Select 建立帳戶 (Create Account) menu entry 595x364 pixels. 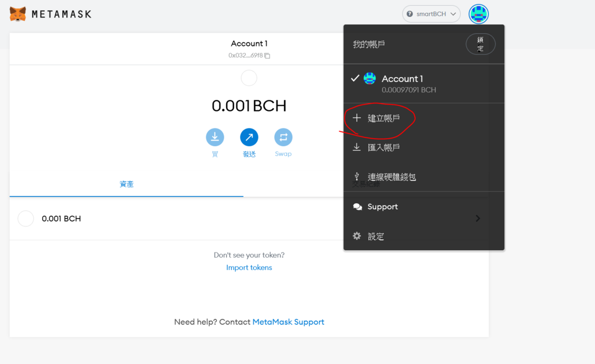tap(424, 118)
